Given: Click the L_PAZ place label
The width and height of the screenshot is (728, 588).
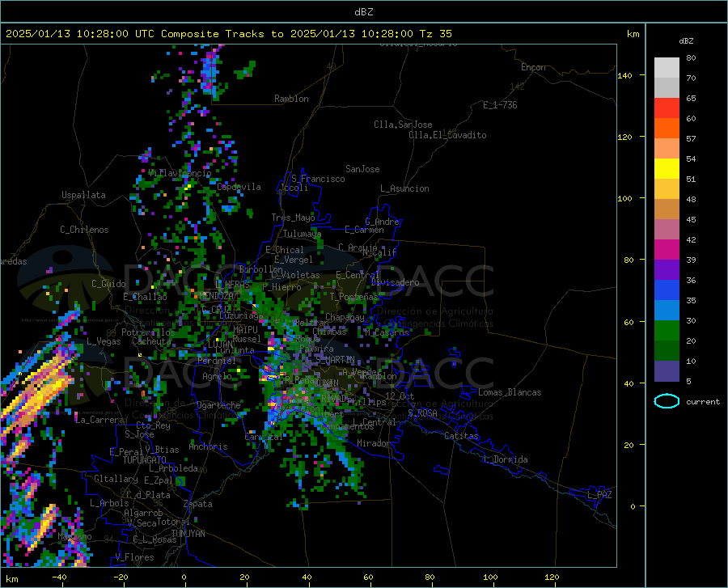Looking at the screenshot, I should (x=599, y=495).
